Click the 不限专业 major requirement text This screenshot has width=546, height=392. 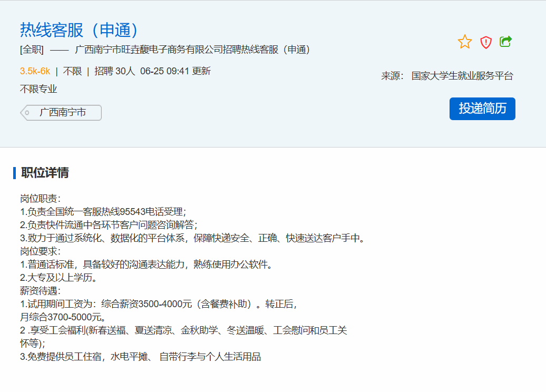(38, 89)
